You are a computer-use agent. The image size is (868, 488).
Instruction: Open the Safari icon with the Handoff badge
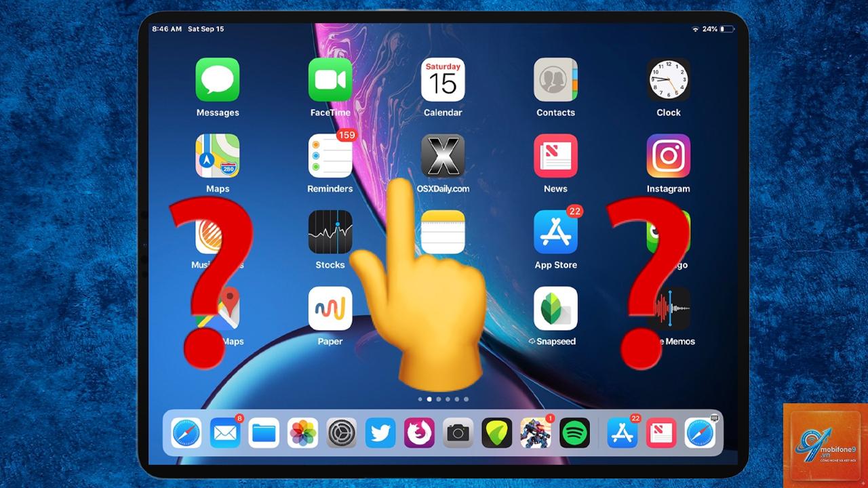(700, 432)
